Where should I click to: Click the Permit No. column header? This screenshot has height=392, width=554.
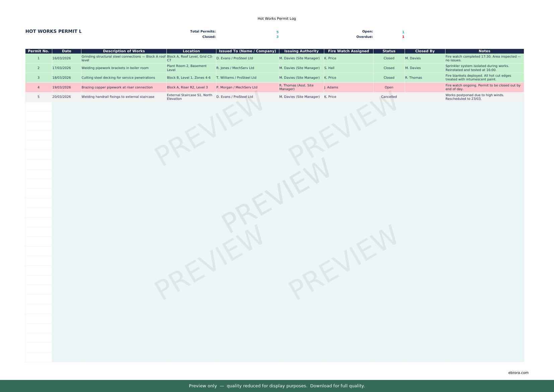39,51
